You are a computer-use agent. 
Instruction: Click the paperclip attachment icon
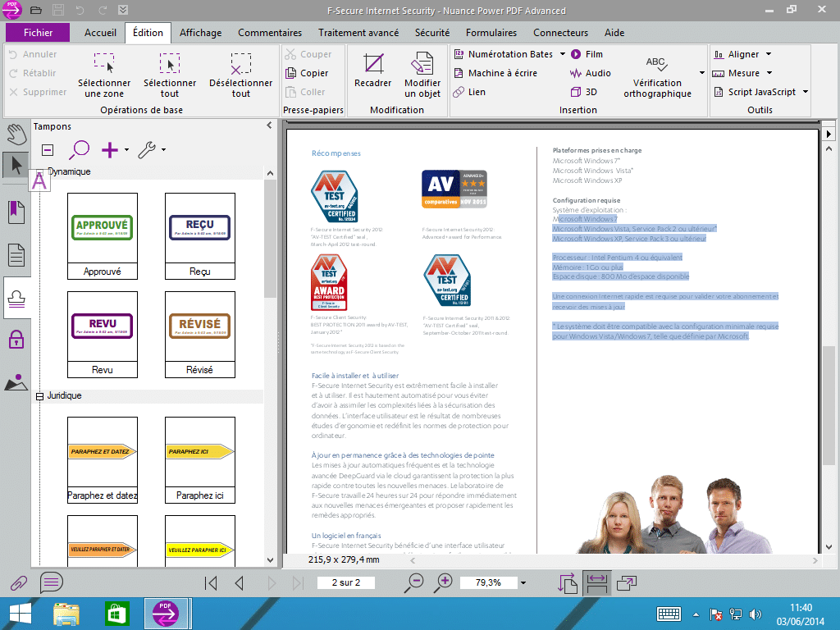[x=18, y=582]
